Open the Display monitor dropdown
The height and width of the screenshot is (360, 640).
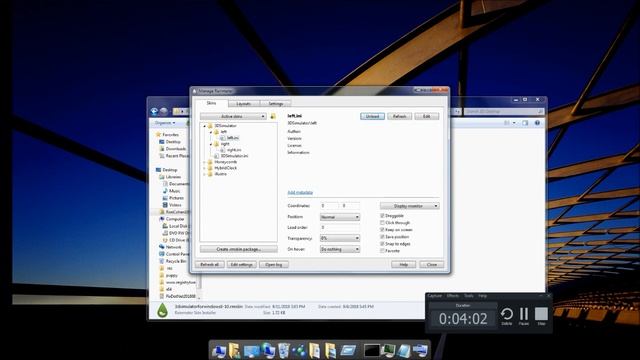click(409, 206)
